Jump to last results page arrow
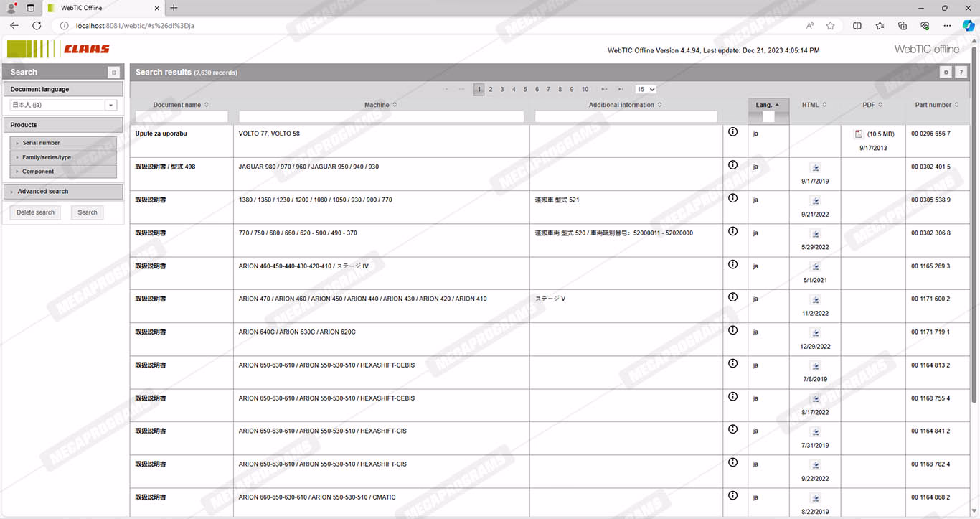The image size is (980, 519). click(x=621, y=90)
